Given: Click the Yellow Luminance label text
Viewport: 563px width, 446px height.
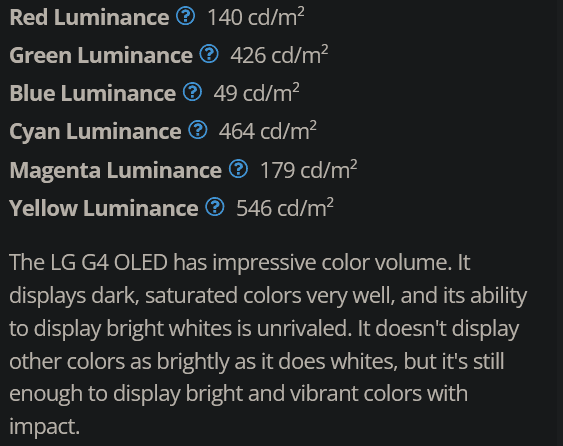Looking at the screenshot, I should [103, 208].
